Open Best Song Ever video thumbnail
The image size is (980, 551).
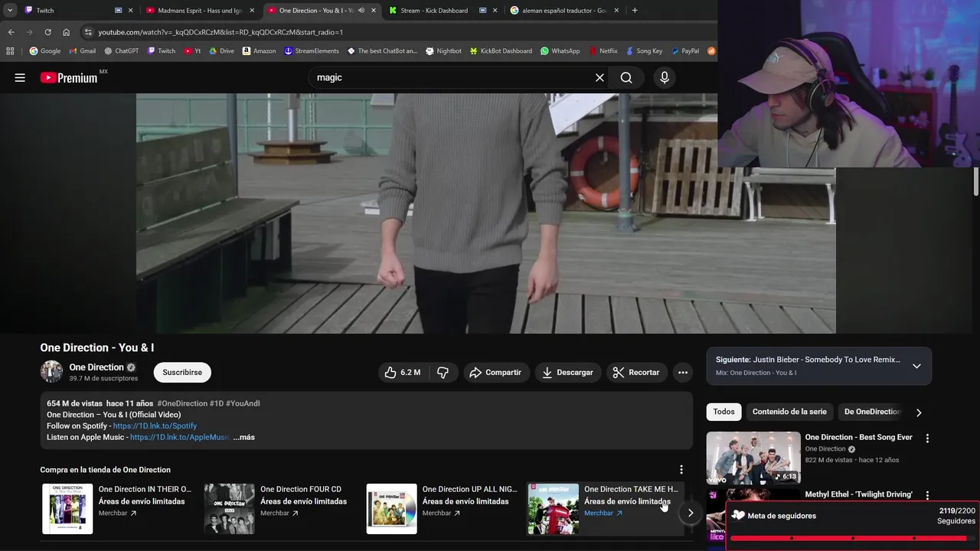[753, 458]
